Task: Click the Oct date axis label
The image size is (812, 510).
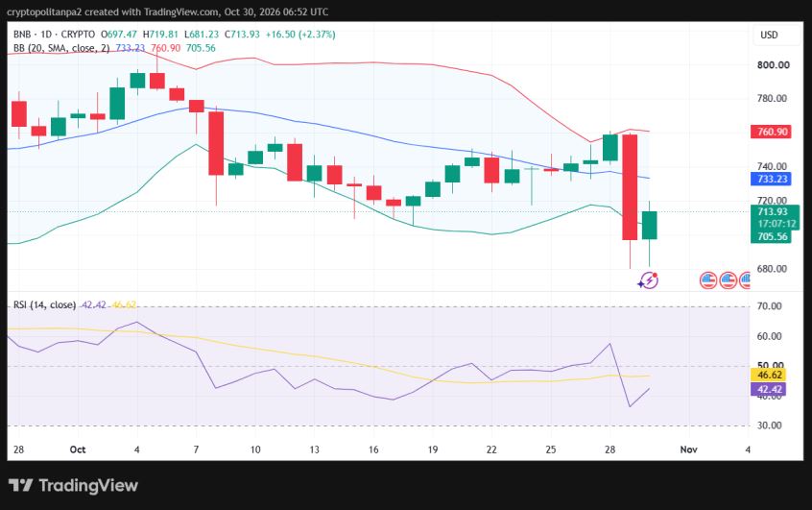Action: tap(78, 449)
